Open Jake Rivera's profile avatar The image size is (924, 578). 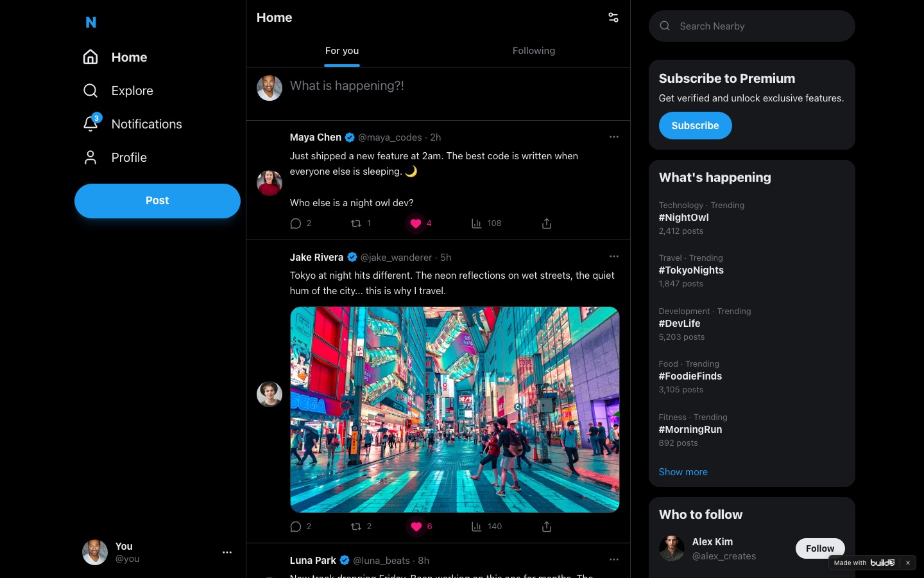click(x=269, y=394)
